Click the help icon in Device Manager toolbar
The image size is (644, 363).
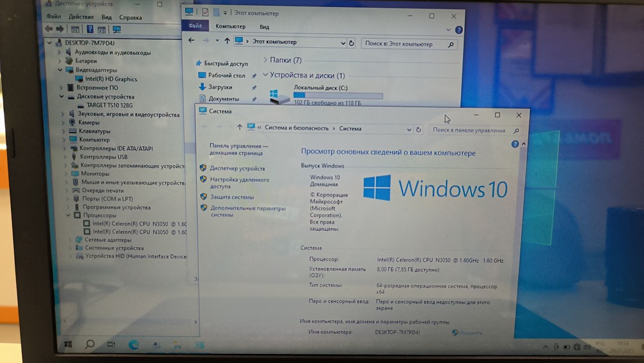[x=90, y=30]
